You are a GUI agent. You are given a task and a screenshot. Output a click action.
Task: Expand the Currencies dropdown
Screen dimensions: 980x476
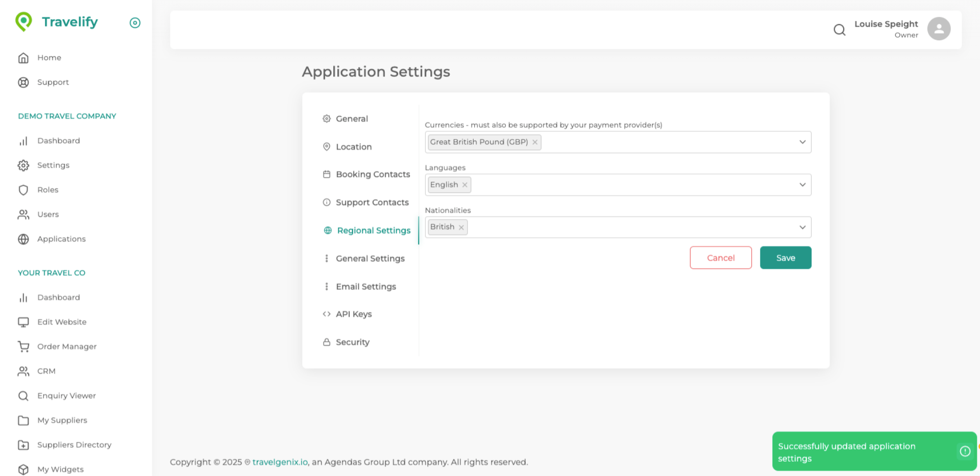tap(802, 142)
